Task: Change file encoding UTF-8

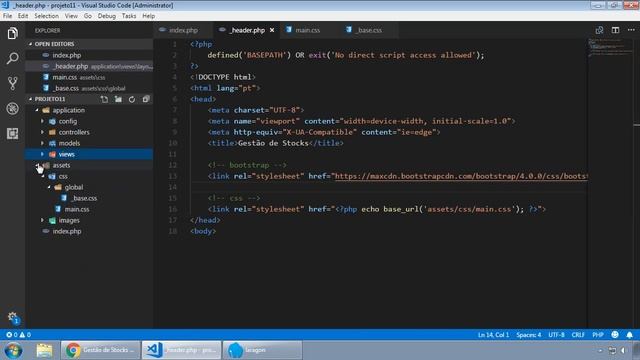Action: (x=556, y=335)
